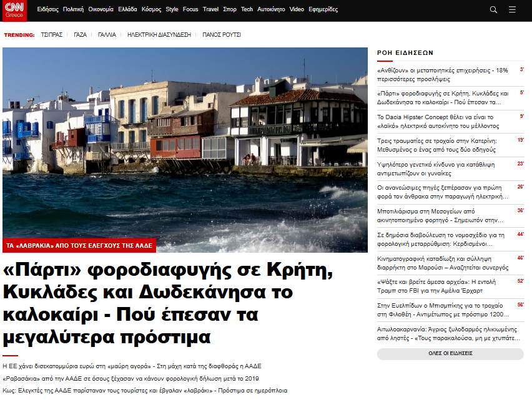The image size is (532, 400).
Task: Open the ΓΑΖΑ trending topic
Action: click(x=80, y=35)
